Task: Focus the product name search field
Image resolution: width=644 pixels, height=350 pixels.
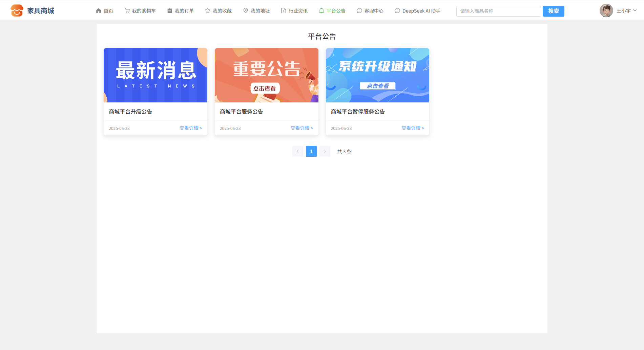Action: pyautogui.click(x=498, y=11)
